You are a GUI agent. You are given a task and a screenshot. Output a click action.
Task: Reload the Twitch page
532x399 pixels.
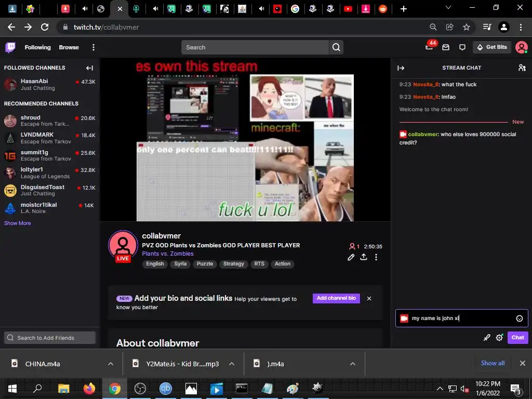(x=45, y=27)
